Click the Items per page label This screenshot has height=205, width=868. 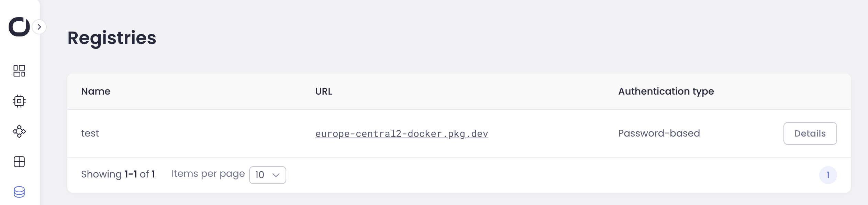point(208,174)
